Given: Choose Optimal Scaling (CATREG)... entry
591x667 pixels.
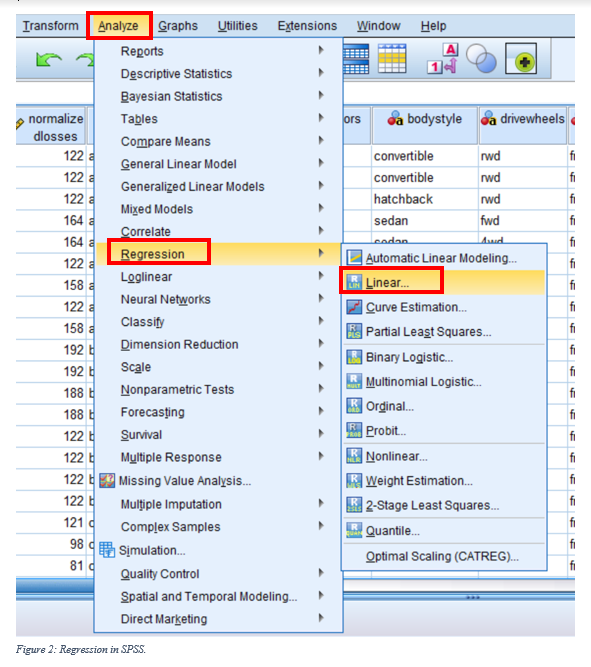Looking at the screenshot, I should 444,556.
